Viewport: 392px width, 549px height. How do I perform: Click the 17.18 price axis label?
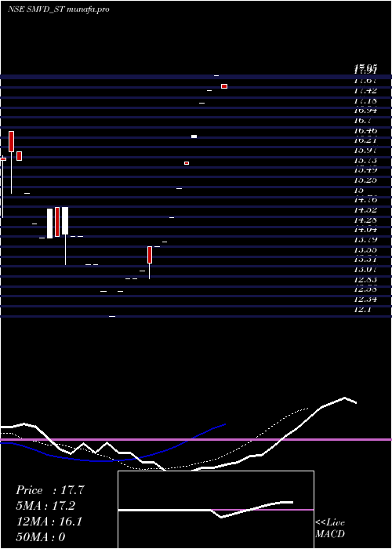pyautogui.click(x=365, y=101)
